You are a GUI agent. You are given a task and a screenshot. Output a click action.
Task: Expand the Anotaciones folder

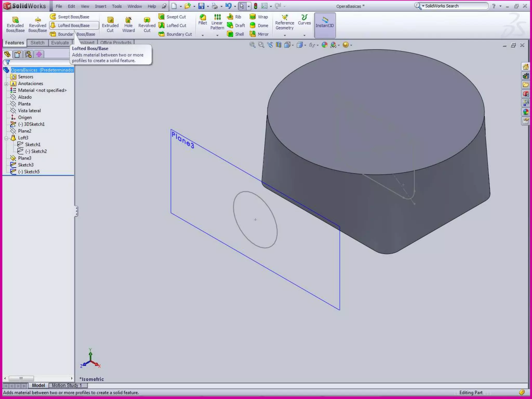(6, 84)
